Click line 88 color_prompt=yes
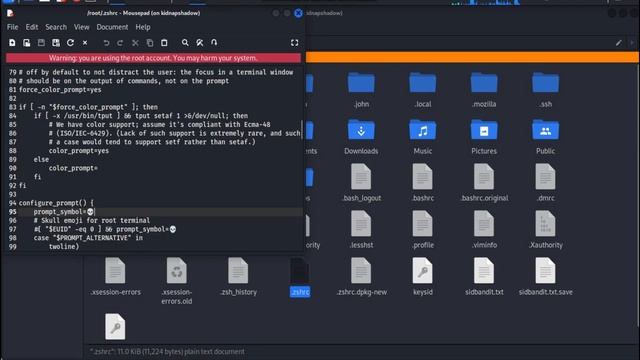 pyautogui.click(x=79, y=151)
